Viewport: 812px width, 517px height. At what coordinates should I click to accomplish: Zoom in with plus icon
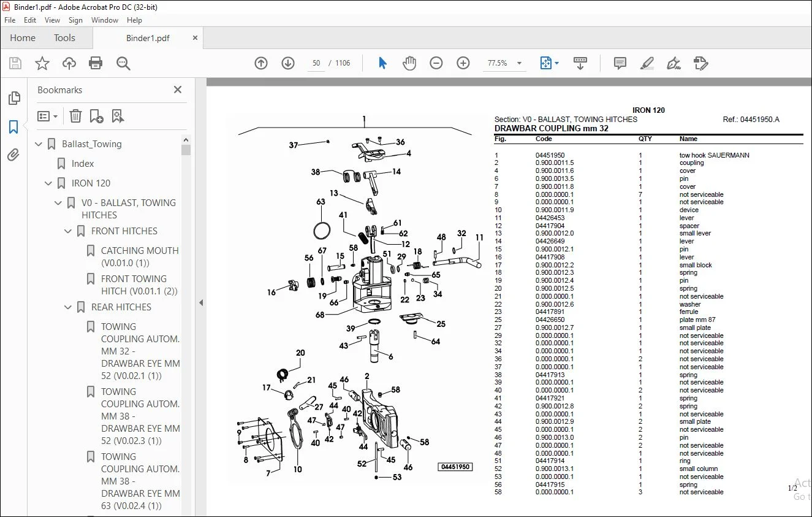pyautogui.click(x=463, y=63)
